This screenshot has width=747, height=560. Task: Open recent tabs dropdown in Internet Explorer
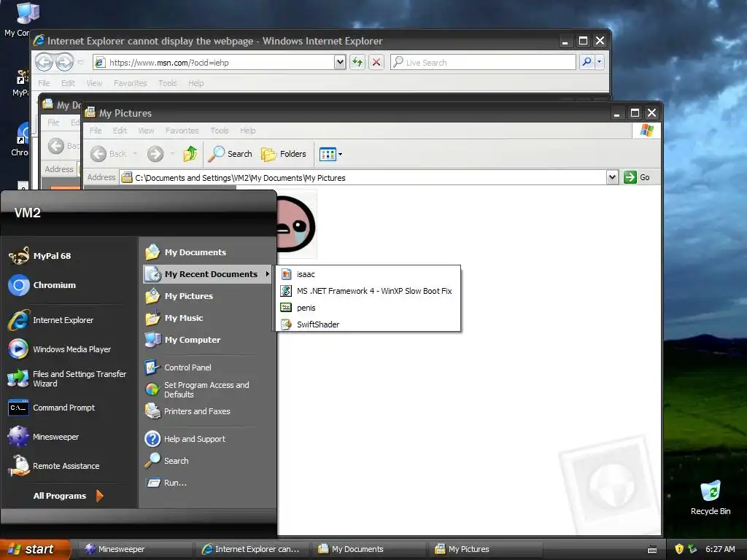pyautogui.click(x=80, y=62)
